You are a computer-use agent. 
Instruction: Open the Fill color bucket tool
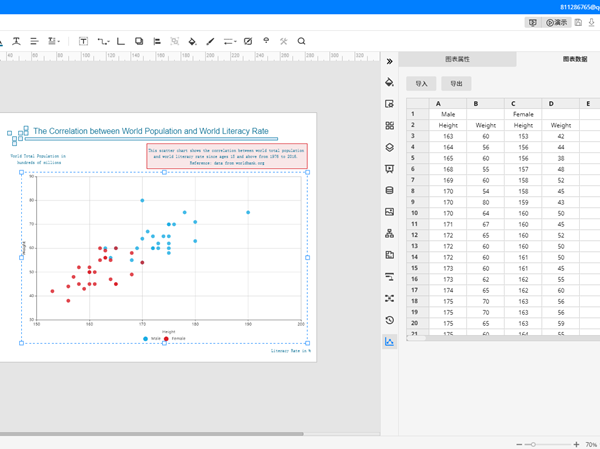coord(192,41)
